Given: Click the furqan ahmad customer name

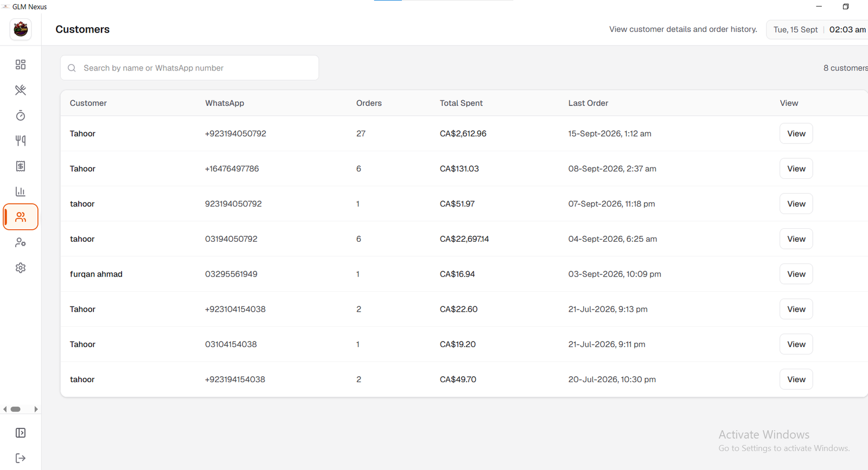Looking at the screenshot, I should pos(96,274).
